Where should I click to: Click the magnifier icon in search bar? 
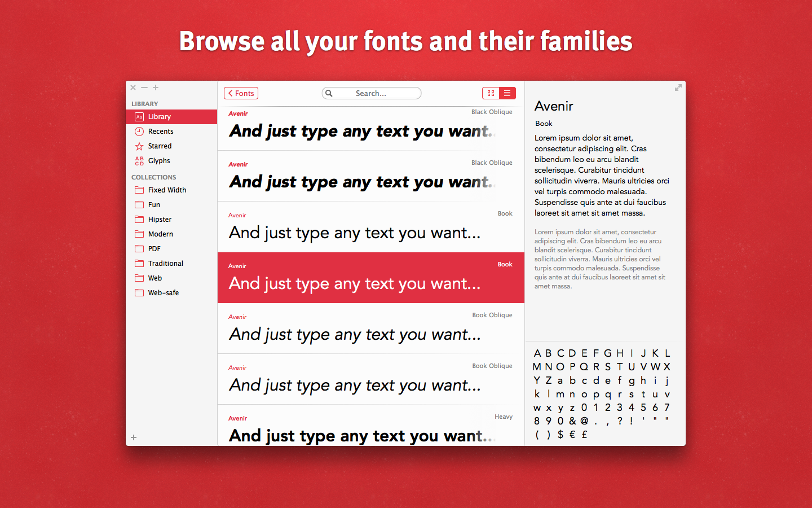pos(329,94)
